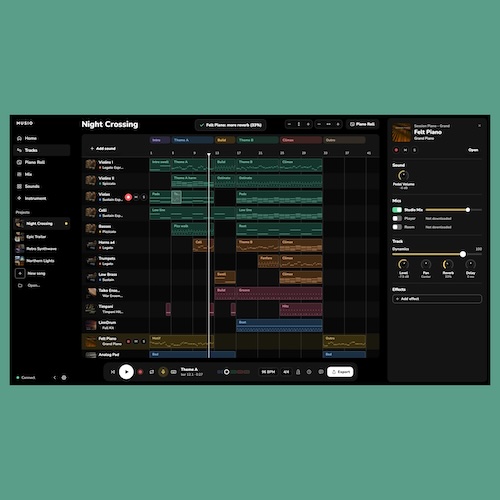
Task: Click Open in the Felt Piano inspector
Action: [473, 150]
